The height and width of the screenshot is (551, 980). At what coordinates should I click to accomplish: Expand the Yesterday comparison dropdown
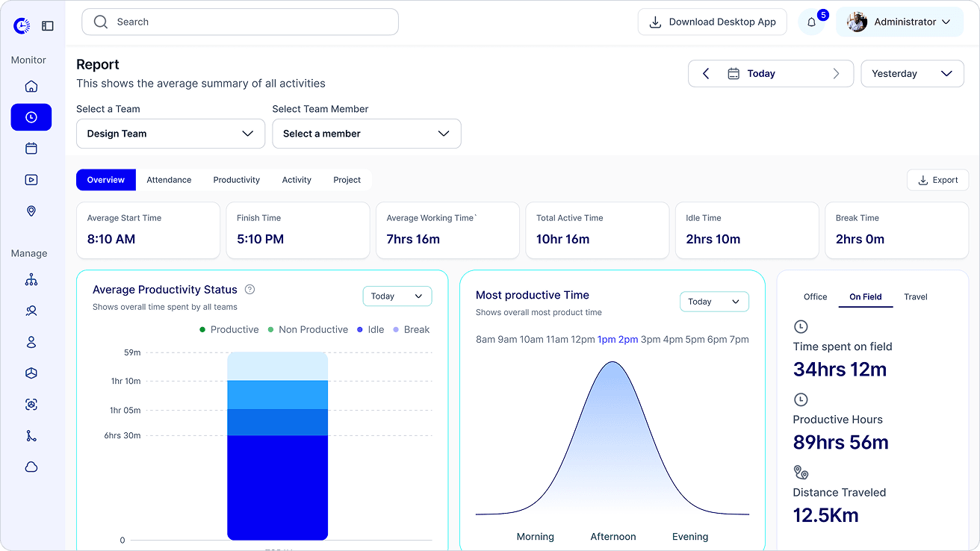[912, 73]
